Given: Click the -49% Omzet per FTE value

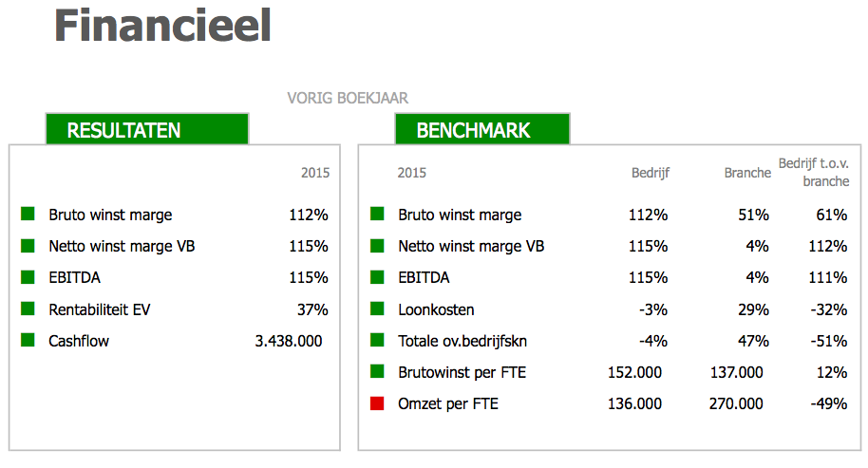Looking at the screenshot, I should [829, 403].
